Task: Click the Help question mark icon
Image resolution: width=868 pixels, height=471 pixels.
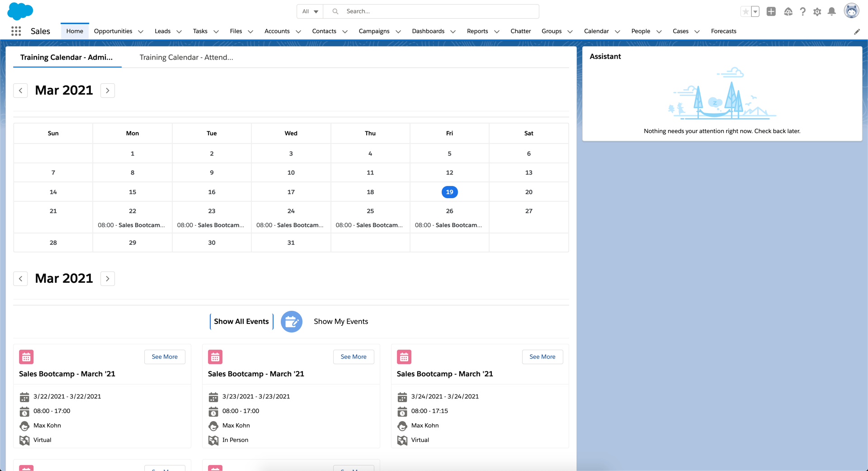Action: (x=802, y=12)
